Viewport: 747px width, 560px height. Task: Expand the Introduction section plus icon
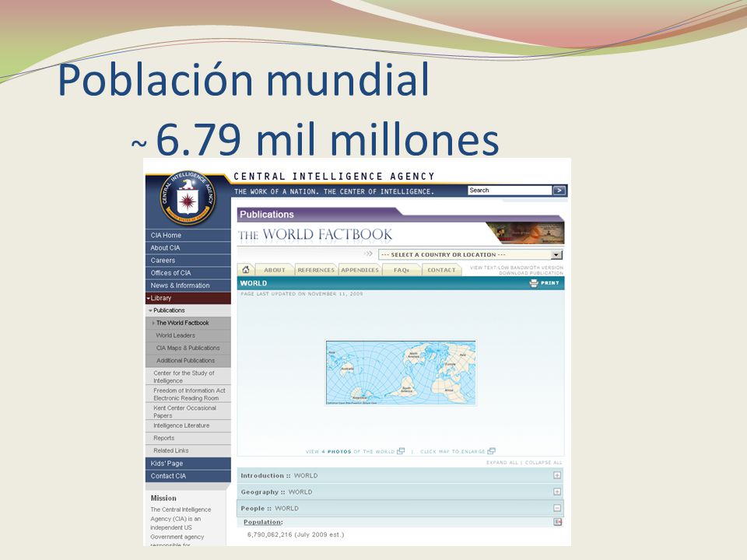(x=557, y=475)
